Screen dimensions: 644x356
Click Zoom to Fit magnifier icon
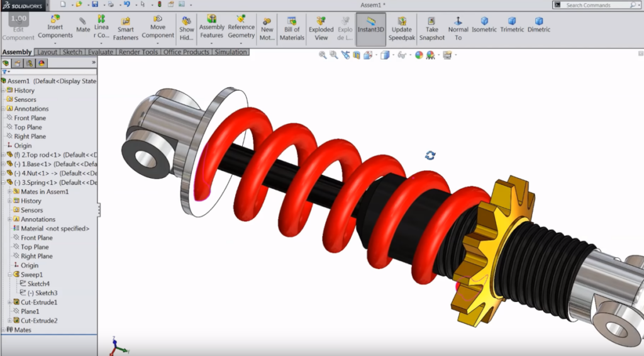[323, 55]
